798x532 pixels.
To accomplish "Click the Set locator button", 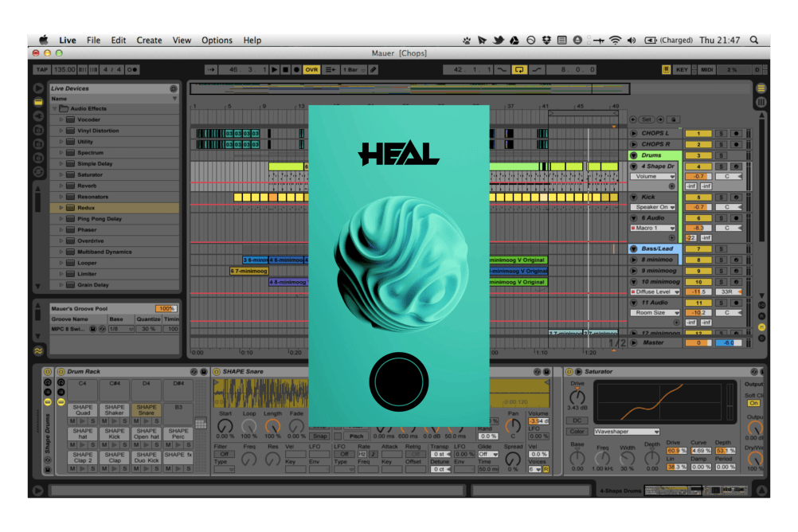I will 647,119.
